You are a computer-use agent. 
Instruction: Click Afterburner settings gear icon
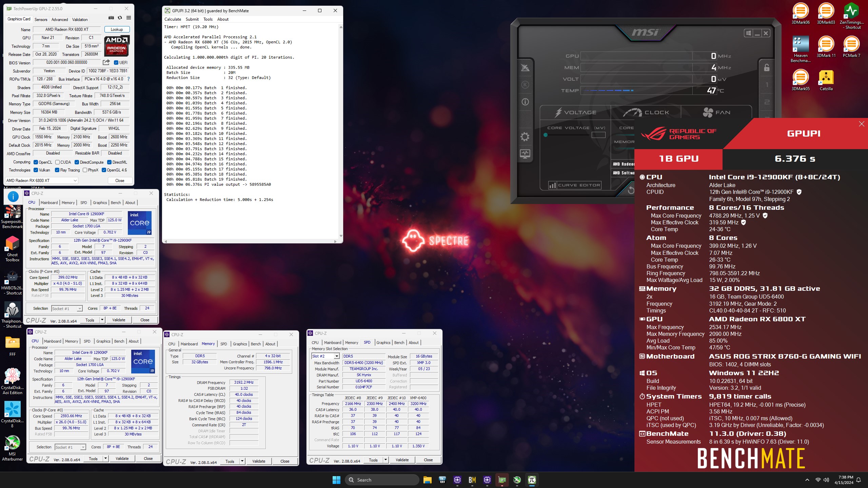tap(525, 137)
